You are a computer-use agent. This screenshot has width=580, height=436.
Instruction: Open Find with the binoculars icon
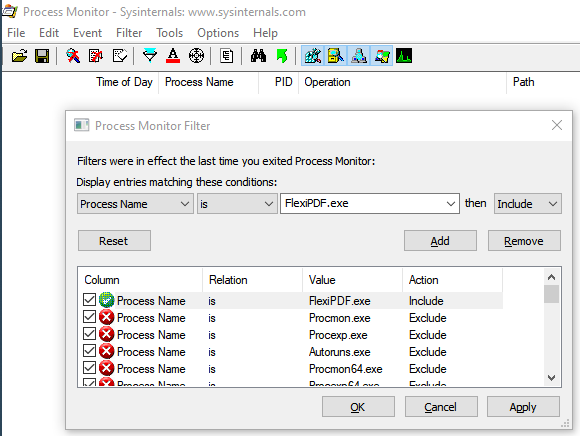(258, 56)
